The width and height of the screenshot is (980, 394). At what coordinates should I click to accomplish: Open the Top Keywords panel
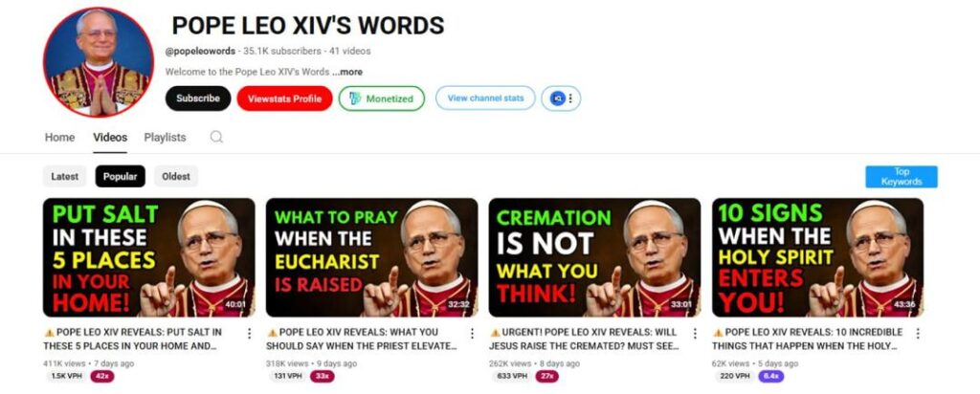[x=902, y=177]
